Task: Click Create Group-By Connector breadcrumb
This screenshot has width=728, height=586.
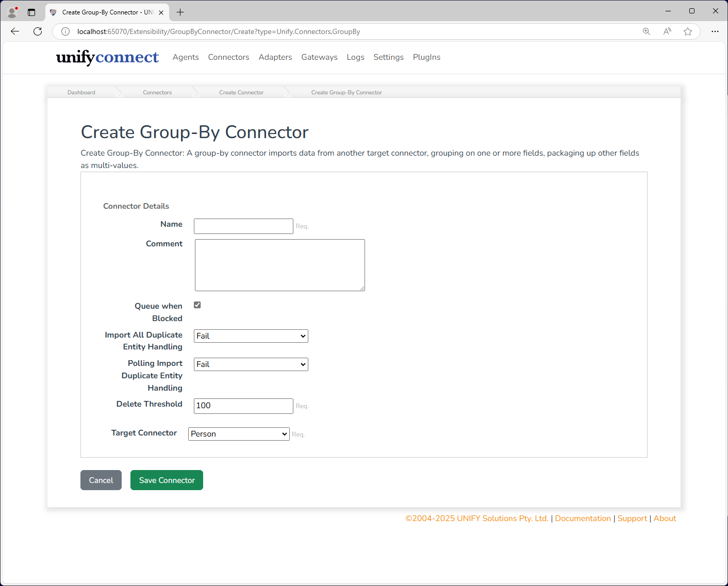Action: click(x=346, y=93)
